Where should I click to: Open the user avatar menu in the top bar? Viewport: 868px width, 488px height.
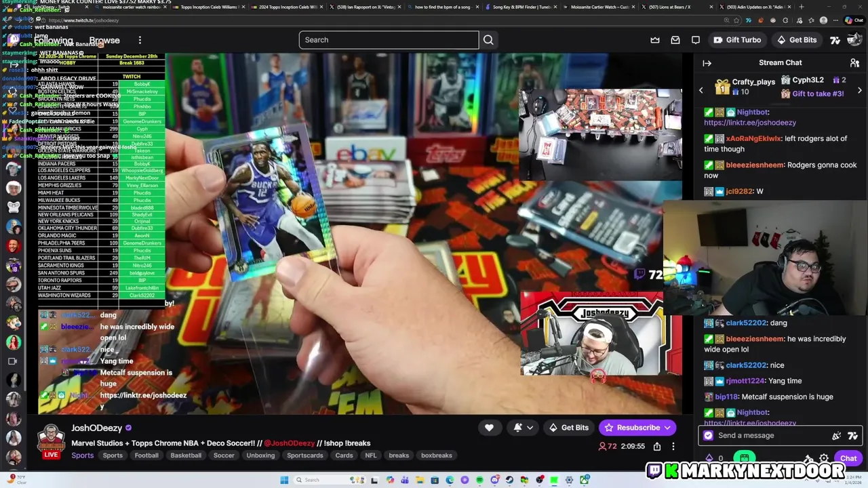(854, 40)
